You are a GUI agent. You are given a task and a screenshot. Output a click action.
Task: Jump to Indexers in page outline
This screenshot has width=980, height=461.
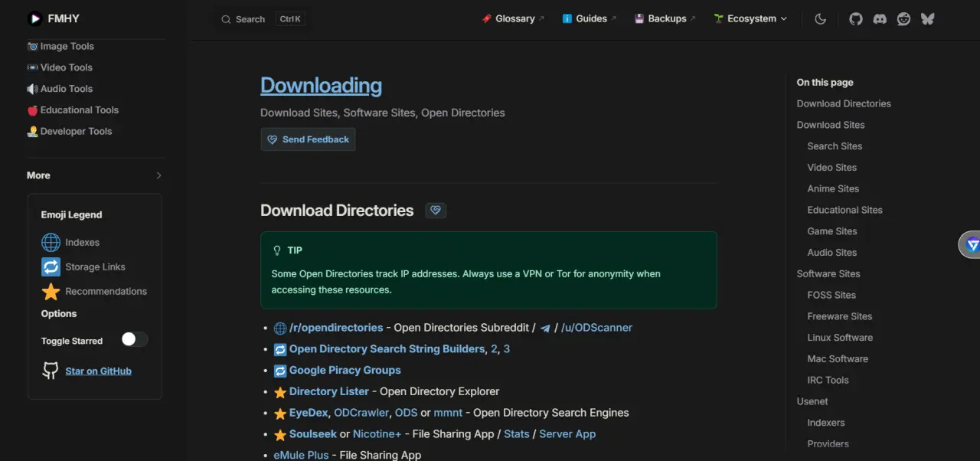pos(826,423)
